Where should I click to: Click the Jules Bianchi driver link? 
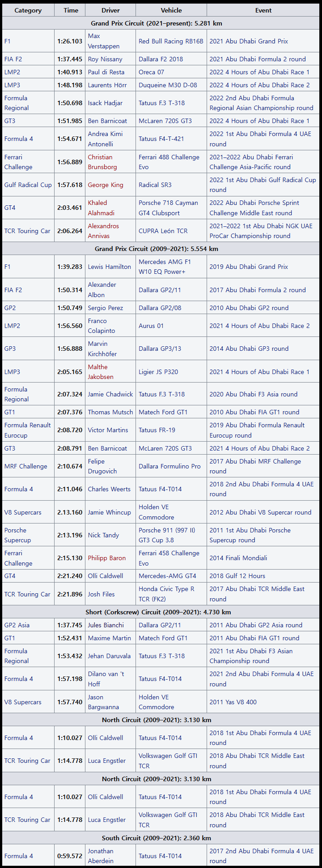click(x=106, y=625)
